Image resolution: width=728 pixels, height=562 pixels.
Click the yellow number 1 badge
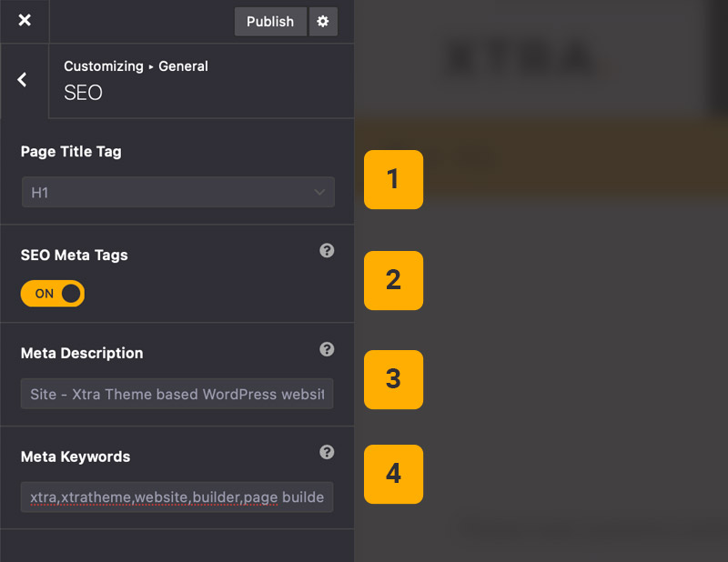393,179
